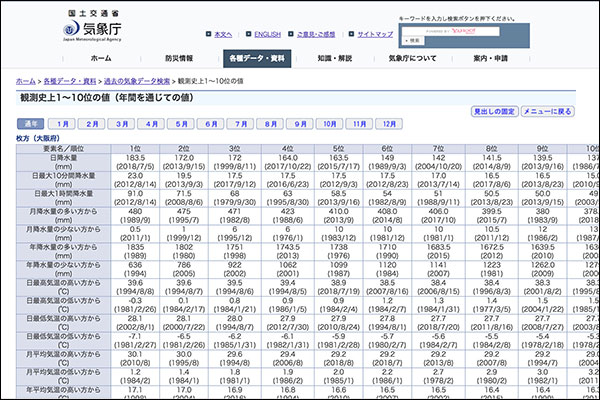
Task: Choose the 12月 month button
Action: pos(387,124)
